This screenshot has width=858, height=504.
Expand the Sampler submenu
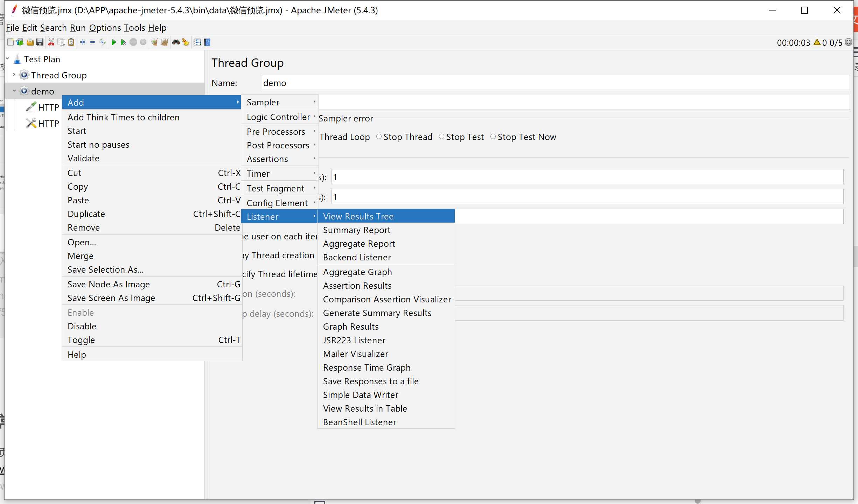279,103
